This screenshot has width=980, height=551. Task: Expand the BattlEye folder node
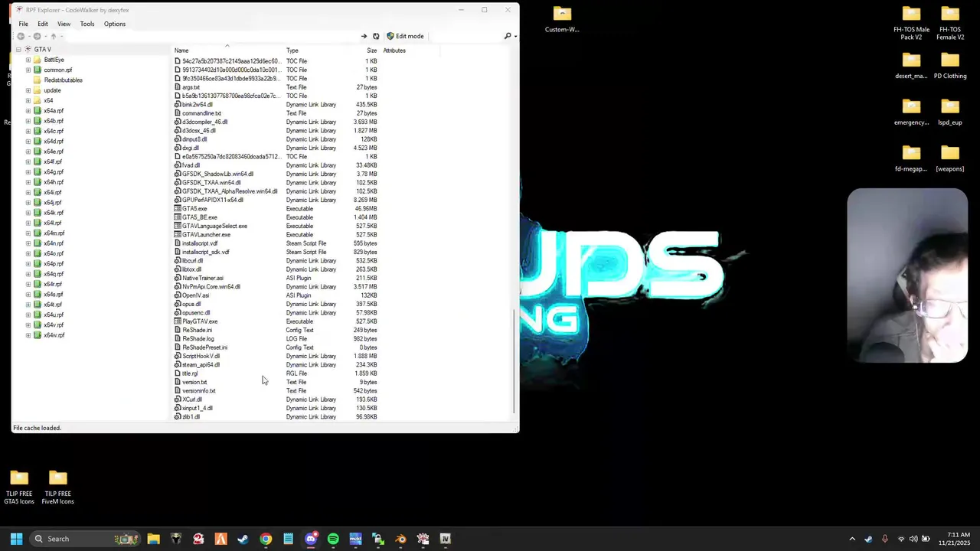[28, 60]
